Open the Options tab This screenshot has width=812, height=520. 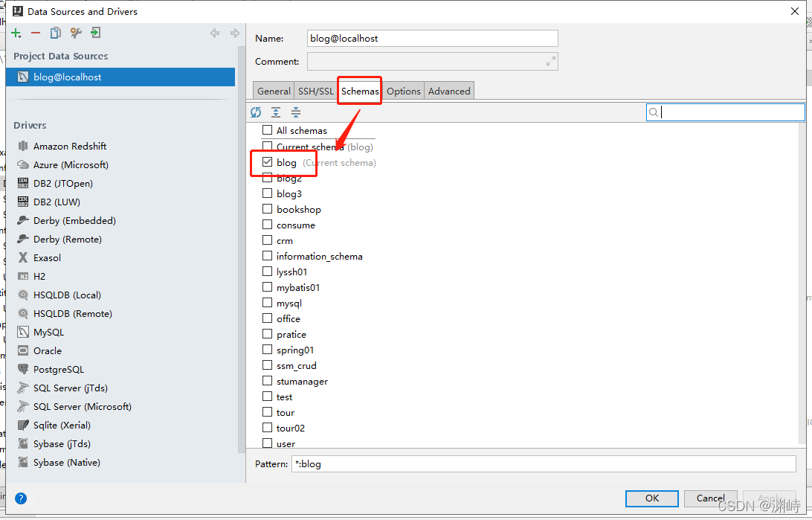[x=404, y=92]
